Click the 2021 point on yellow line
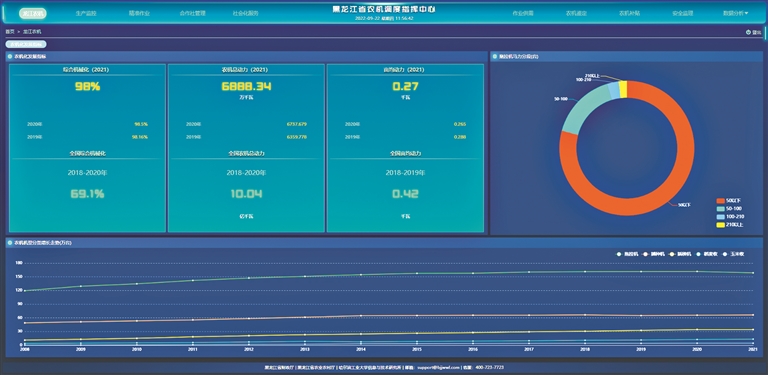Image resolution: width=768 pixels, height=375 pixels. click(x=753, y=329)
